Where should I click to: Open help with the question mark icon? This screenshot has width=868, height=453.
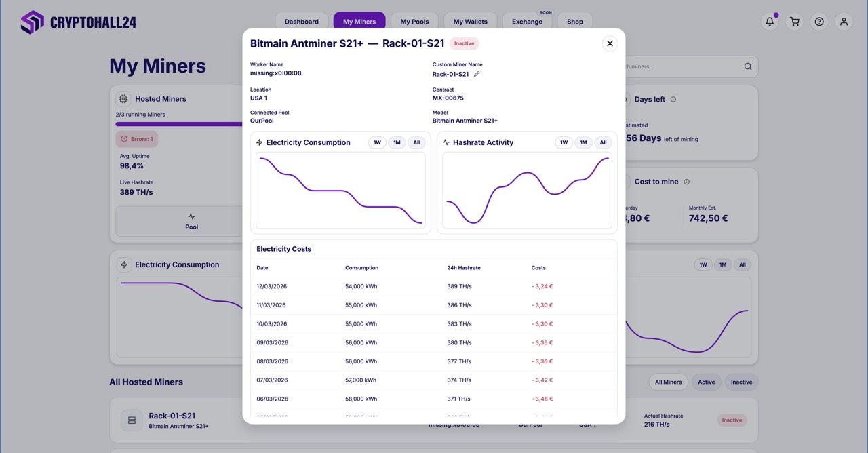(819, 21)
